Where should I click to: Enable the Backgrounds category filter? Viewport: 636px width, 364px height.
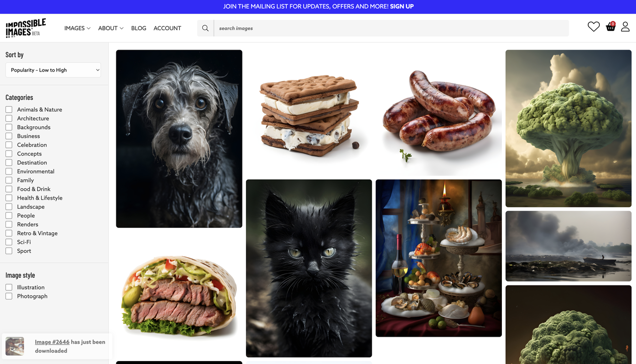9,128
